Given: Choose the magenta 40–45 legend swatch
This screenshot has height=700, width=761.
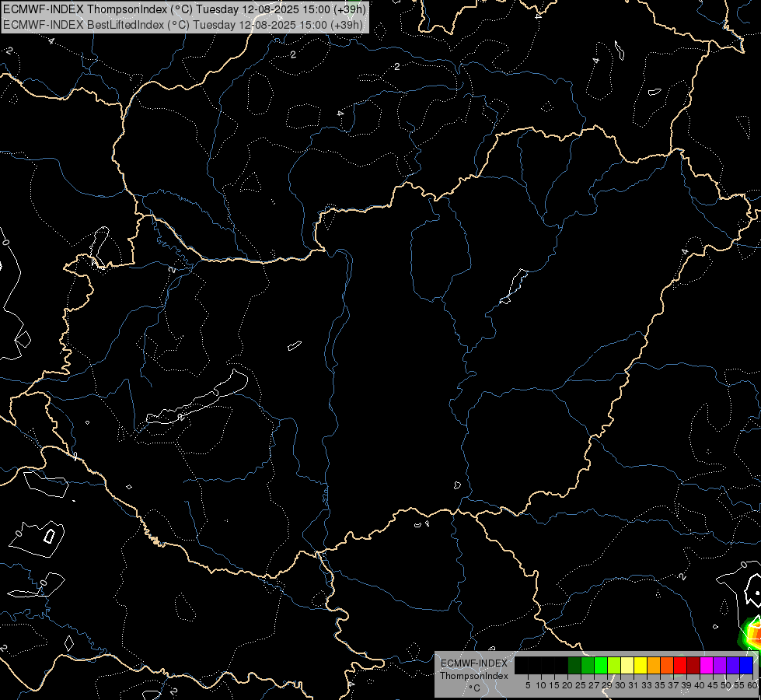Looking at the screenshot, I should pos(707,665).
